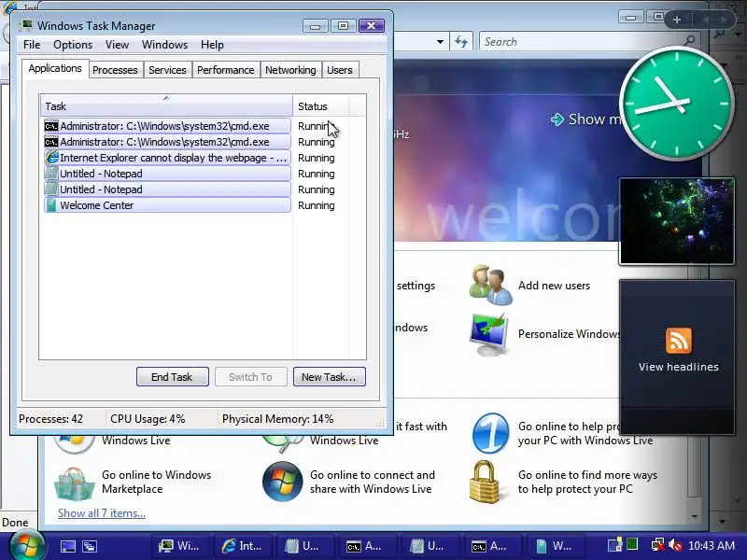747x560 pixels.
Task: Open the View menu in Task Manager
Action: 117,45
